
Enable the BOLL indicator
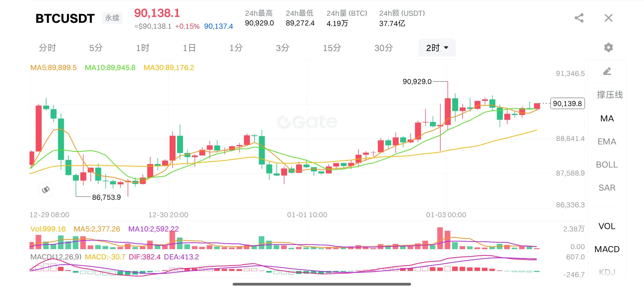click(x=607, y=165)
